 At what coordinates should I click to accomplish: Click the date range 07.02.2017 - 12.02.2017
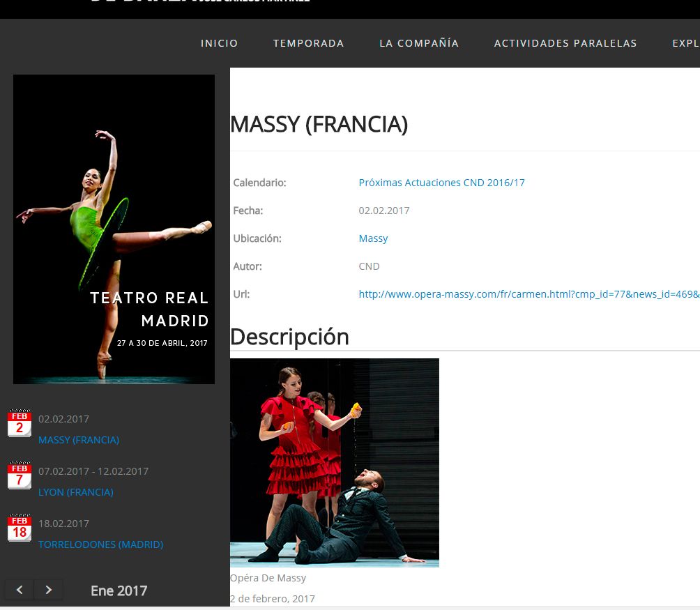point(93,471)
